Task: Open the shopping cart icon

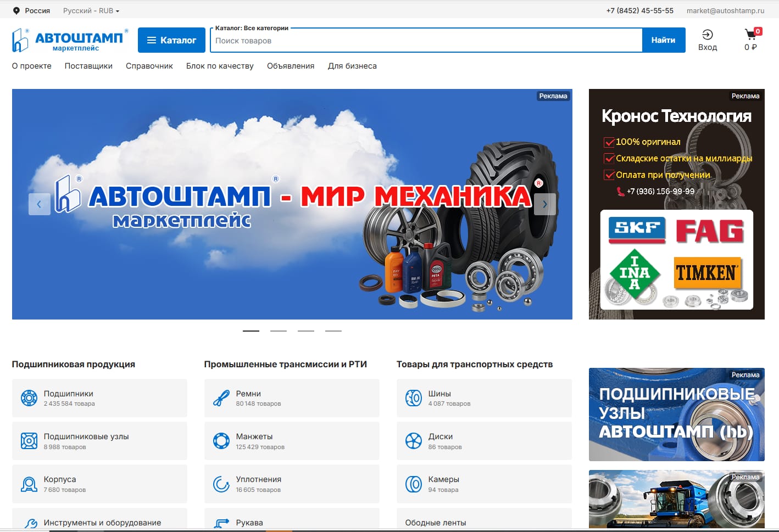Action: tap(750, 34)
